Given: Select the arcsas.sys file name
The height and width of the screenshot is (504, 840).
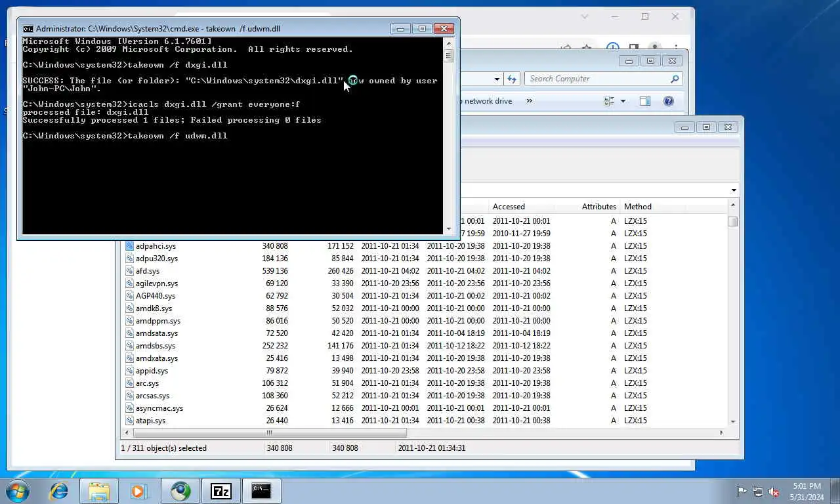Looking at the screenshot, I should [152, 396].
